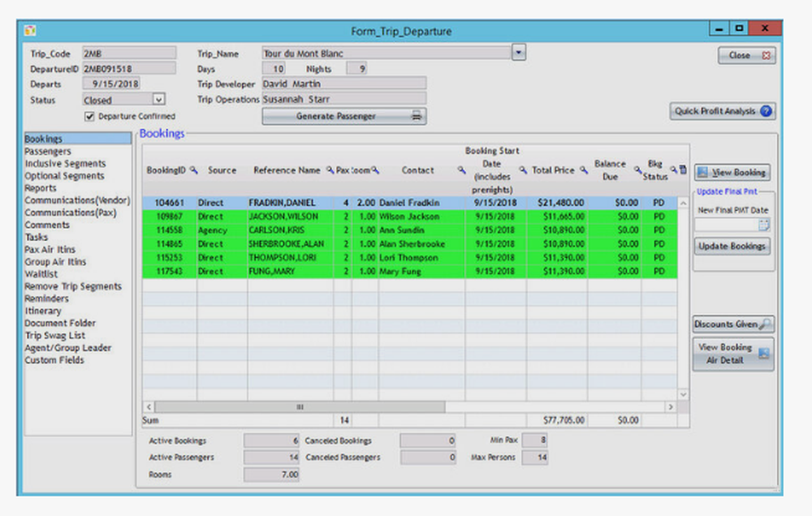Open Communications(Vendor) section
Screen dimensions: 812x516
pos(77,200)
